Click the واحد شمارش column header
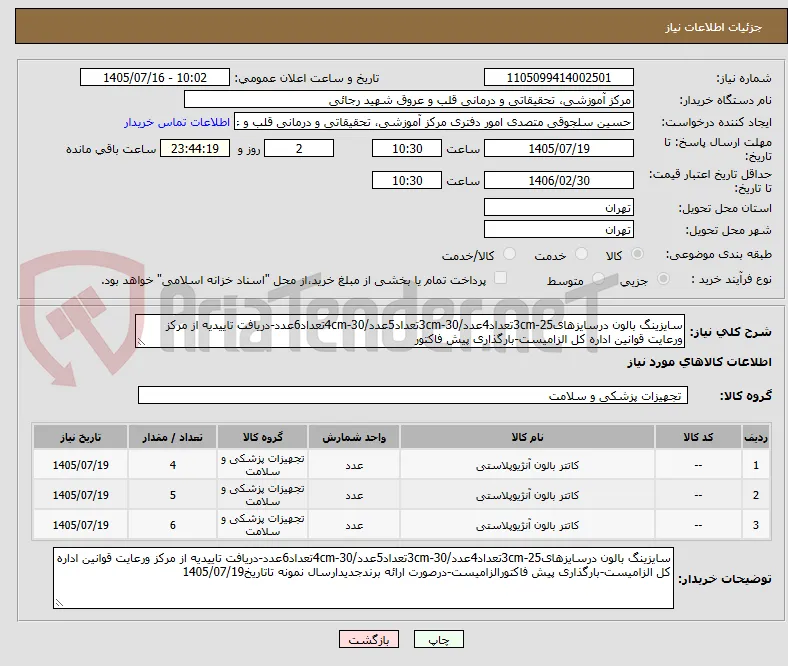Screen dimensions: 788x666 pos(354,437)
